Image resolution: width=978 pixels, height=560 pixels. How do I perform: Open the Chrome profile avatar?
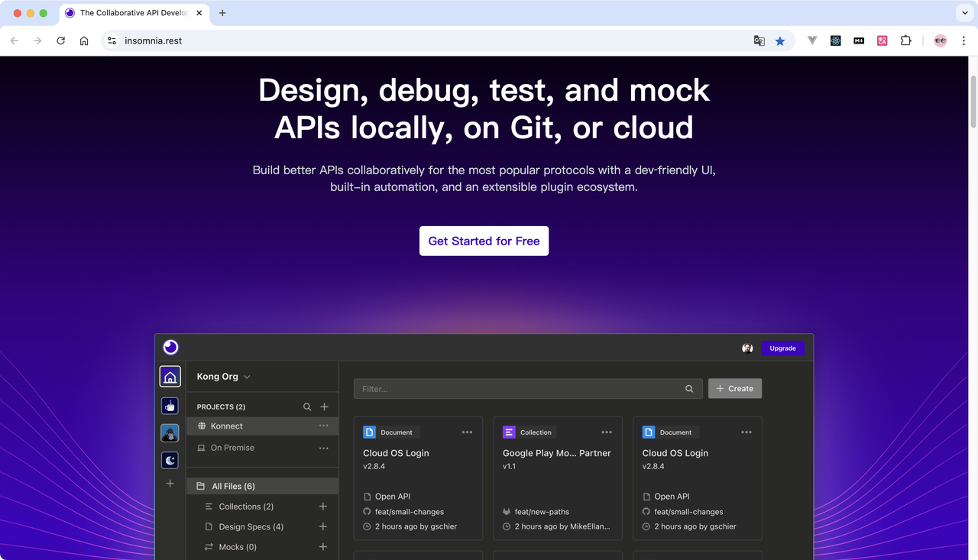tap(941, 40)
